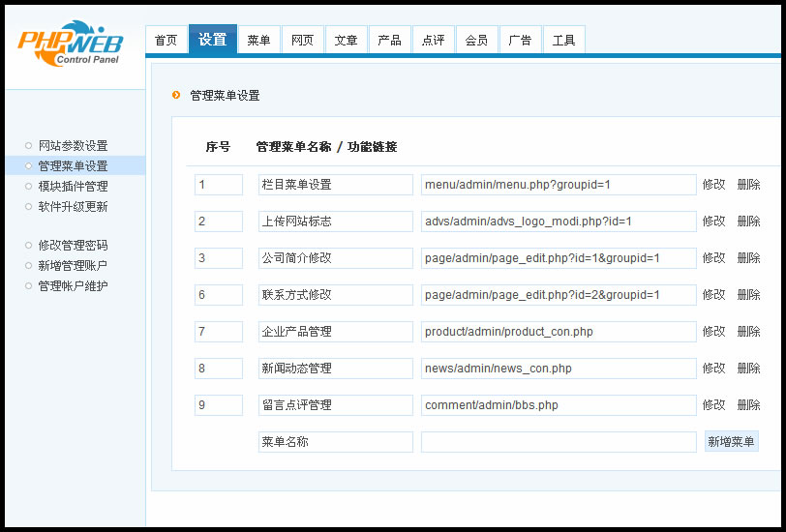
Task: Open 软件升级更新 from the sidebar
Action: click(73, 207)
